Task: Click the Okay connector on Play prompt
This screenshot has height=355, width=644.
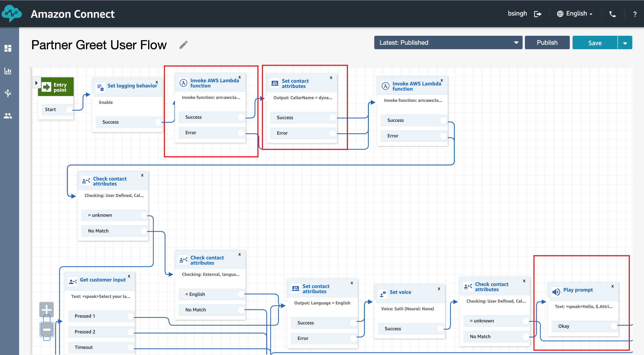Action: (x=614, y=326)
